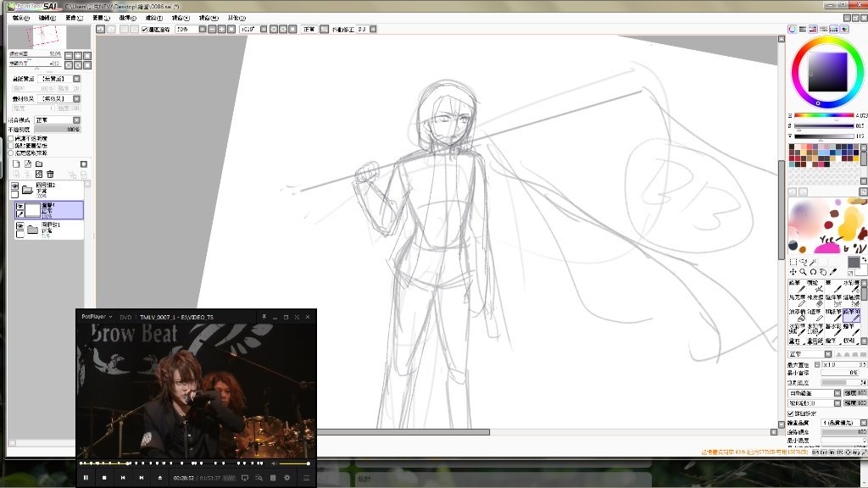Toggle detailed settings checkbox in brush panel
Image resolution: width=868 pixels, height=488 pixels.
(791, 413)
